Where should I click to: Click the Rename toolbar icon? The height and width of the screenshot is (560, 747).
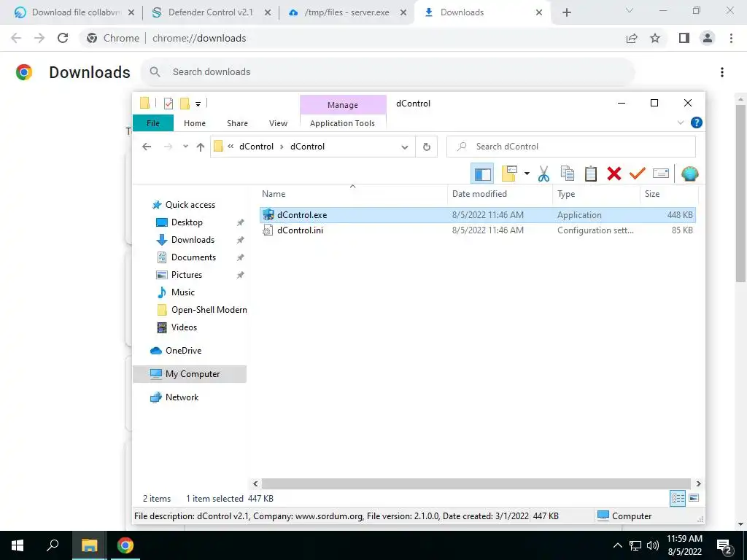point(661,174)
